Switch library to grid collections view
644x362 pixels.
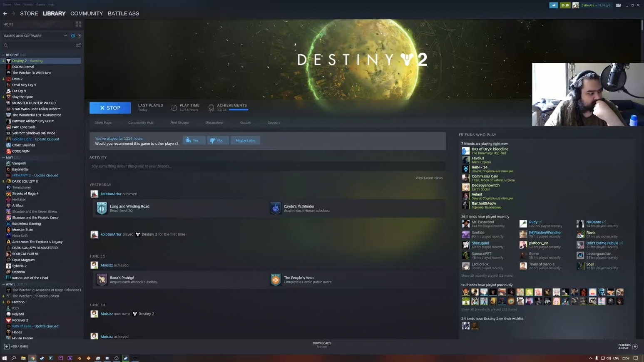click(x=78, y=24)
